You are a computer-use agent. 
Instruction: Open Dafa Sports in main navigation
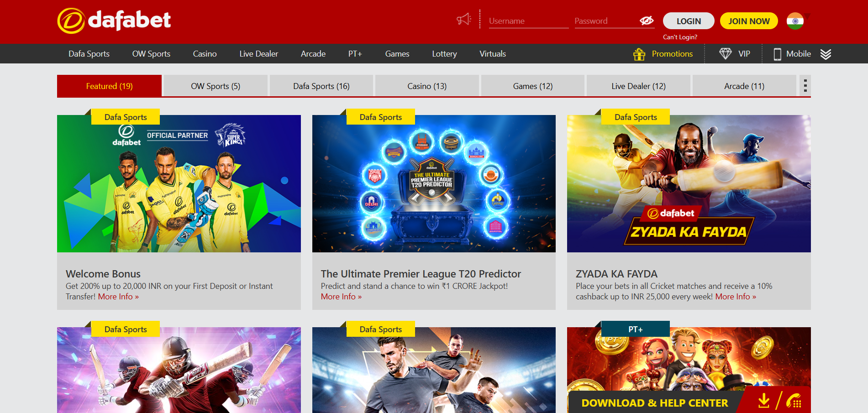(x=89, y=54)
